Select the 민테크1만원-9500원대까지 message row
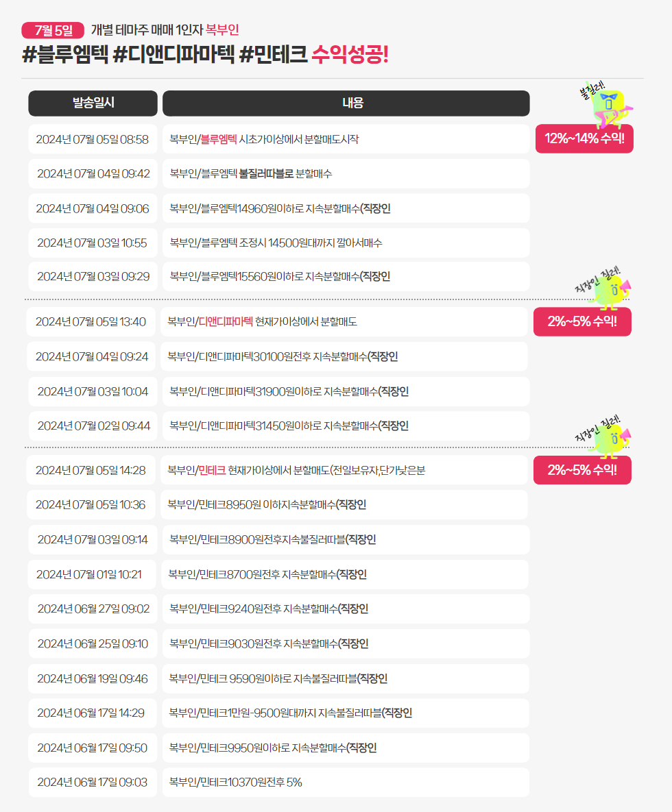Viewport: 672px width, 812px height. click(346, 713)
